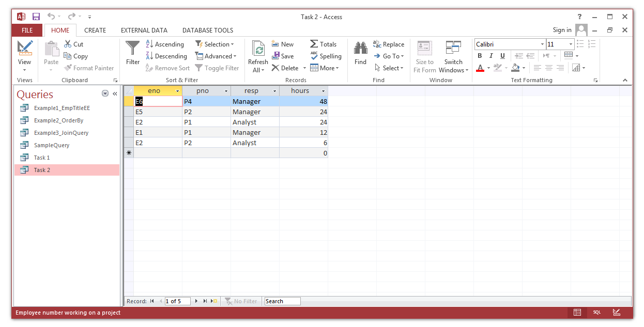The width and height of the screenshot is (644, 327).
Task: Save the current record
Action: point(282,56)
